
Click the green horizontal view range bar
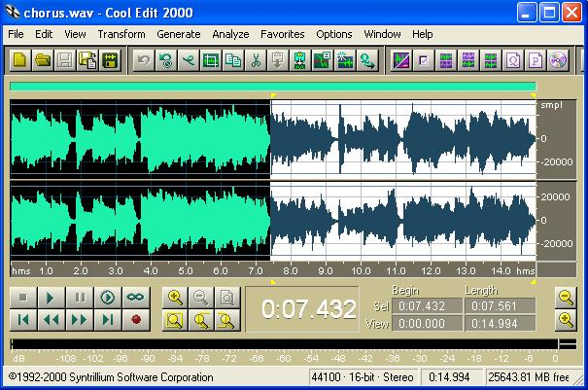[x=273, y=87]
